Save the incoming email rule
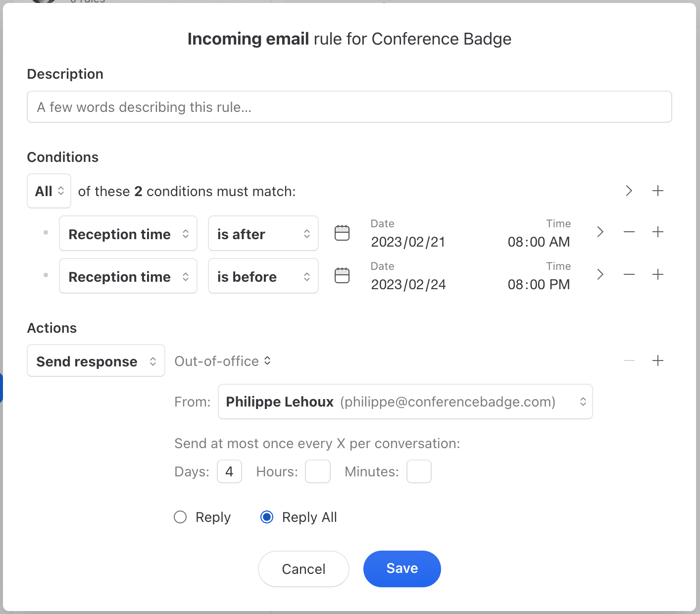The image size is (700, 614). 402,569
